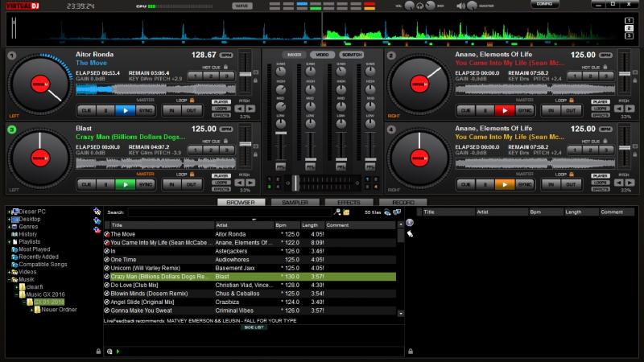Click CUE button on deck 3
644x362 pixels.
click(x=86, y=184)
